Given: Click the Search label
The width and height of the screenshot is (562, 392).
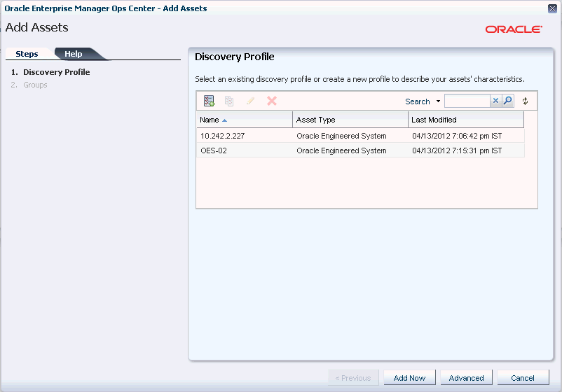Looking at the screenshot, I should (x=417, y=101).
